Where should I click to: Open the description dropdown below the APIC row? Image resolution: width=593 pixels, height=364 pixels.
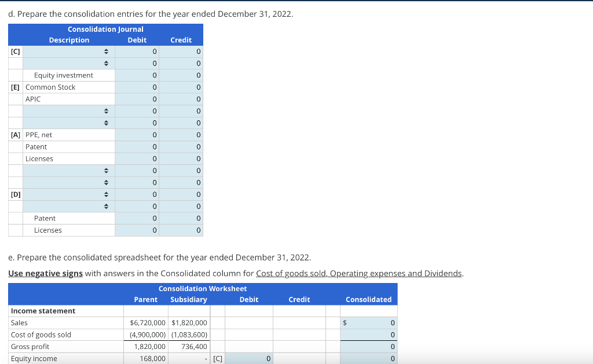point(106,111)
